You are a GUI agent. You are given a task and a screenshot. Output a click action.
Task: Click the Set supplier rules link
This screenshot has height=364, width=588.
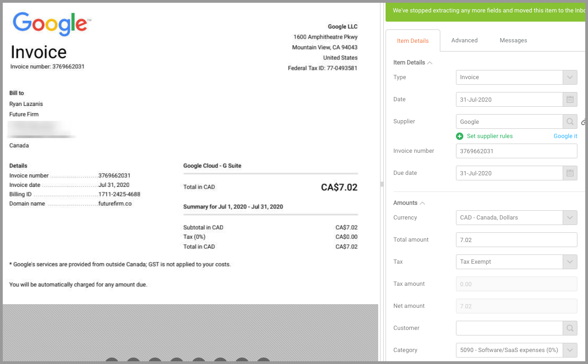(x=490, y=136)
